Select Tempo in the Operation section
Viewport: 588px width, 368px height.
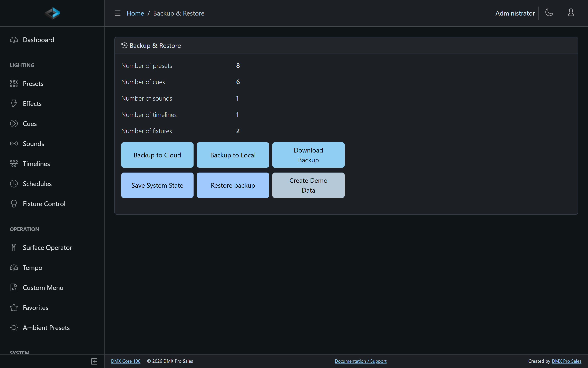52,267
